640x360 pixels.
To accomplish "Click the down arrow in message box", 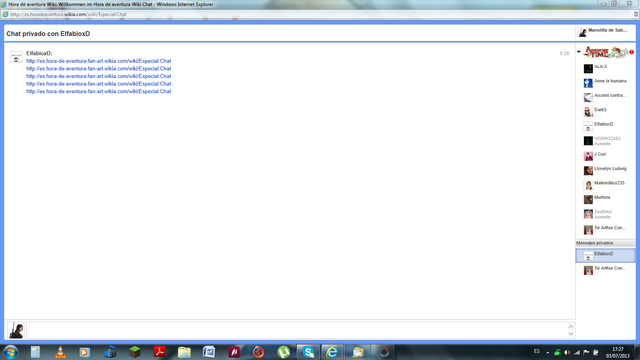I will tap(571, 334).
